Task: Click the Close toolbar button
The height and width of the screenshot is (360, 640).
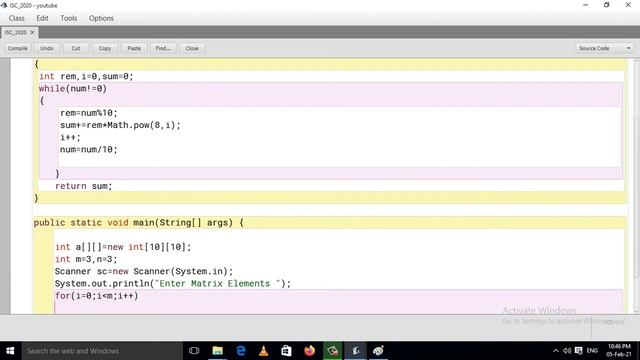Action: pyautogui.click(x=192, y=48)
